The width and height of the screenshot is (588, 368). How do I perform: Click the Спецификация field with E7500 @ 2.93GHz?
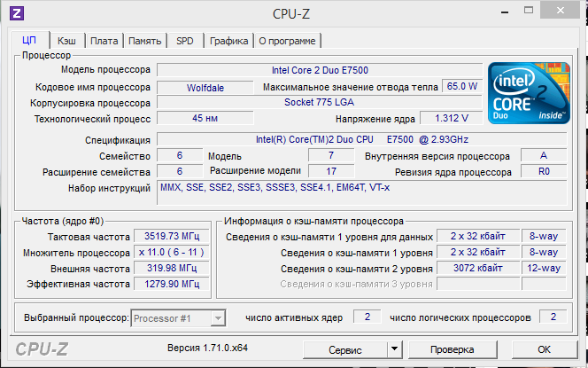[362, 140]
